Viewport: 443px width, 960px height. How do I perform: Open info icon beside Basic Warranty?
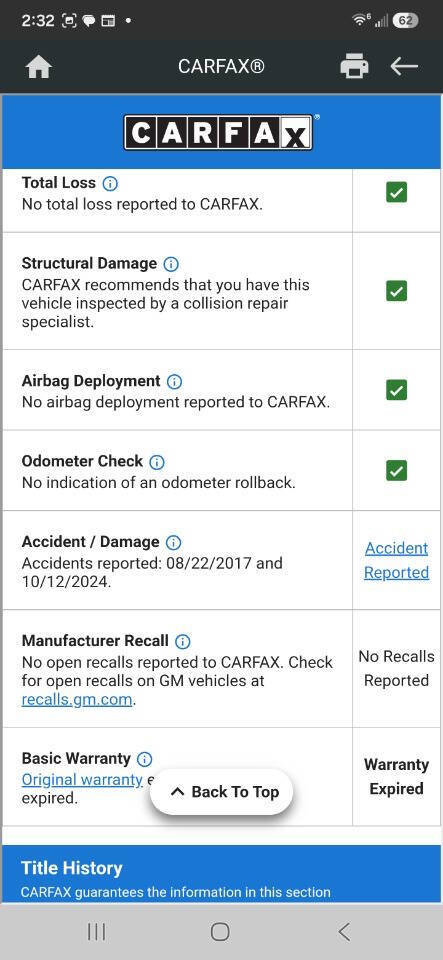pyautogui.click(x=144, y=759)
